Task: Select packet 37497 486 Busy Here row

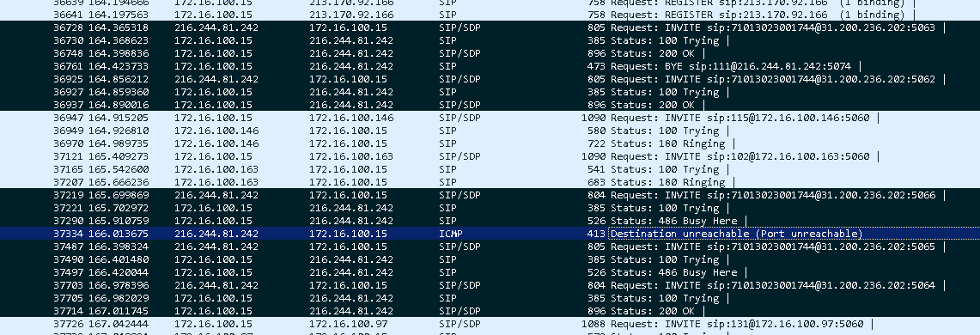Action: (x=490, y=272)
